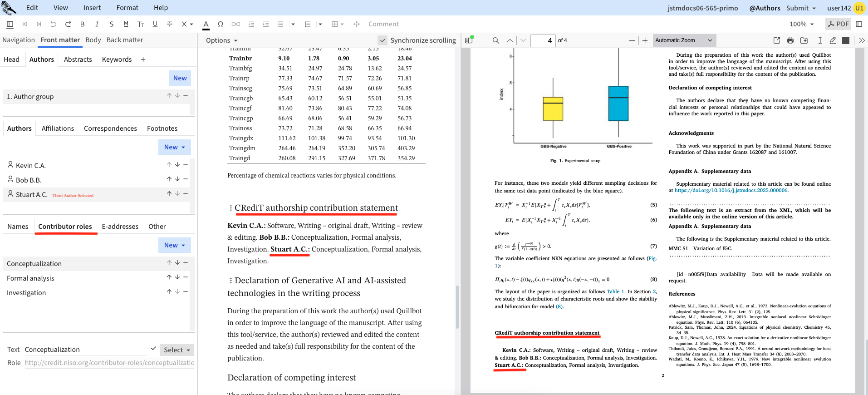This screenshot has height=395, width=868.
Task: Open the Format menu
Action: 127,8
